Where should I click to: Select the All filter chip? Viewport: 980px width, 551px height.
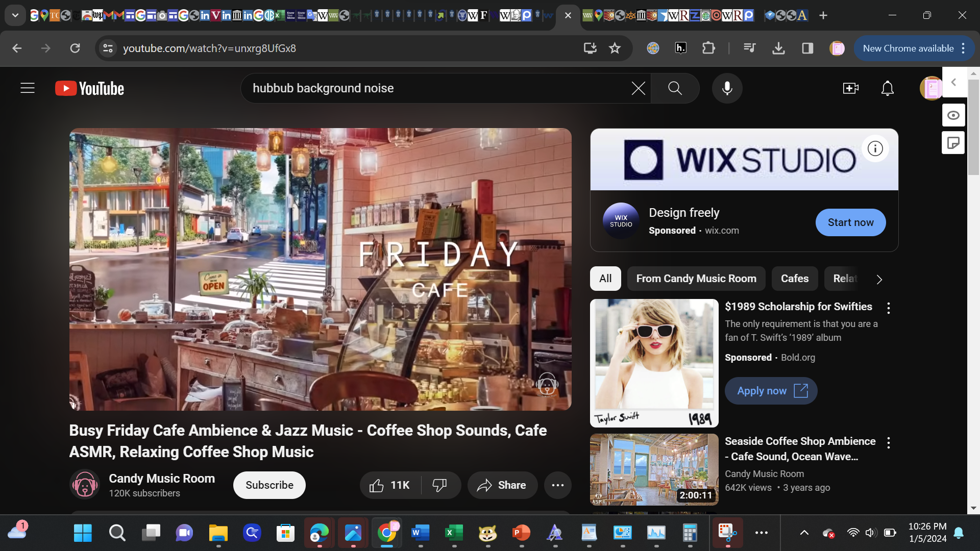pos(605,279)
